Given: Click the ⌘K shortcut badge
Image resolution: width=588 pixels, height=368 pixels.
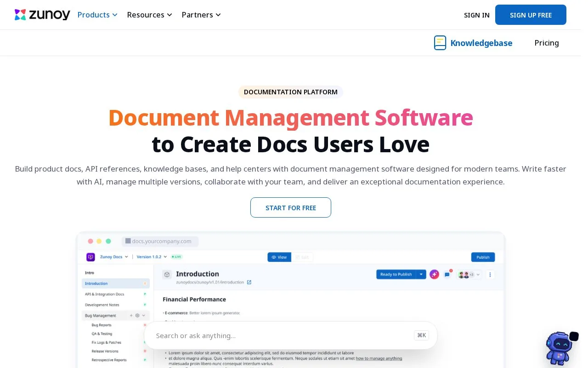Looking at the screenshot, I should tap(421, 335).
